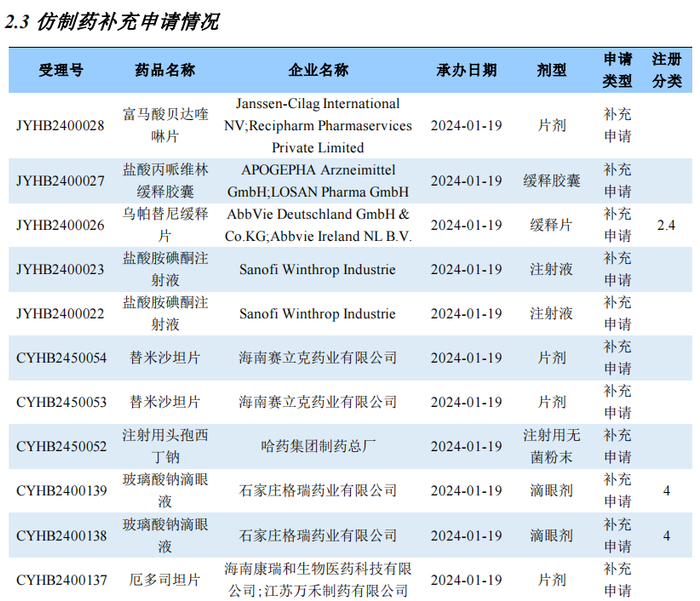
Task: Click drug name 富马酸贝达喹啉片
Action: click(165, 125)
